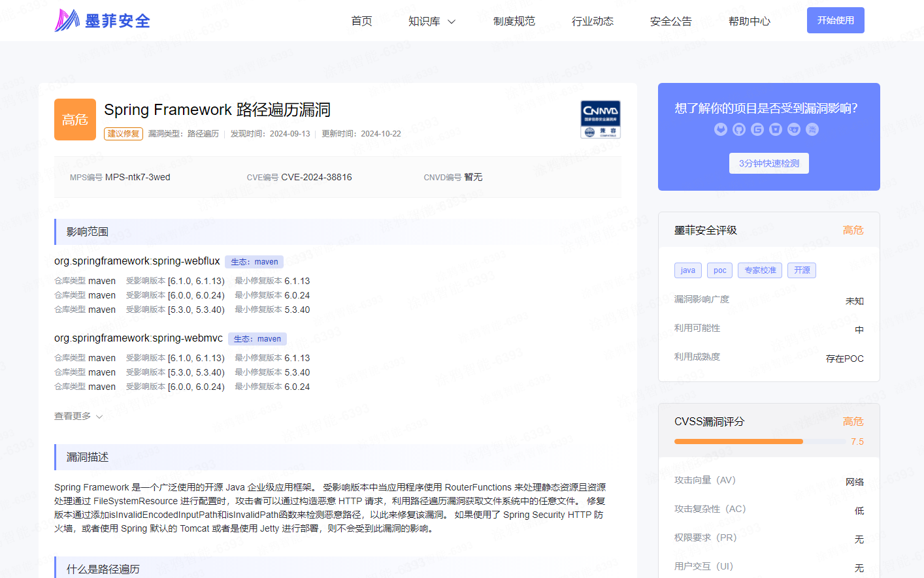Click the Gogs platform icon
This screenshot has height=578, width=924.
[x=811, y=129]
